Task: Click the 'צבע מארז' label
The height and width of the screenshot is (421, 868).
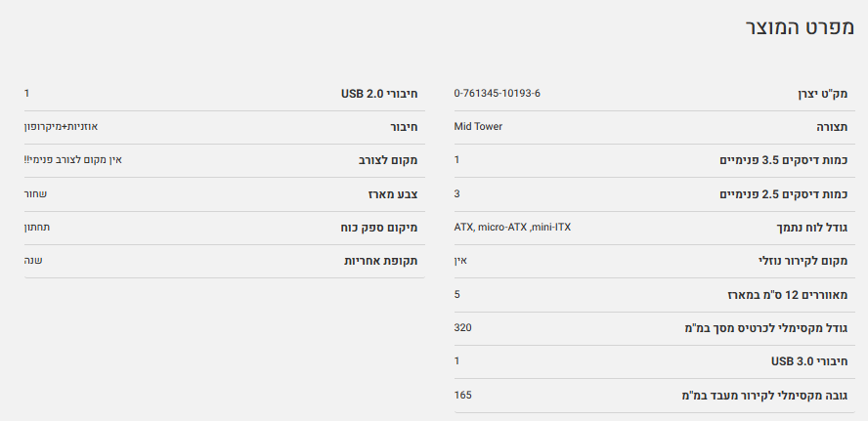Action: point(393,194)
